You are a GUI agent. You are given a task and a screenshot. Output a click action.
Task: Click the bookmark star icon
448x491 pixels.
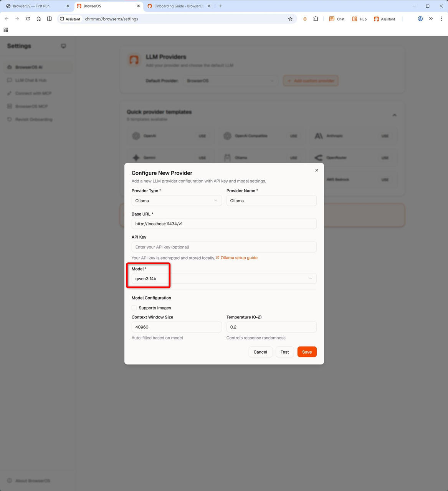point(290,19)
